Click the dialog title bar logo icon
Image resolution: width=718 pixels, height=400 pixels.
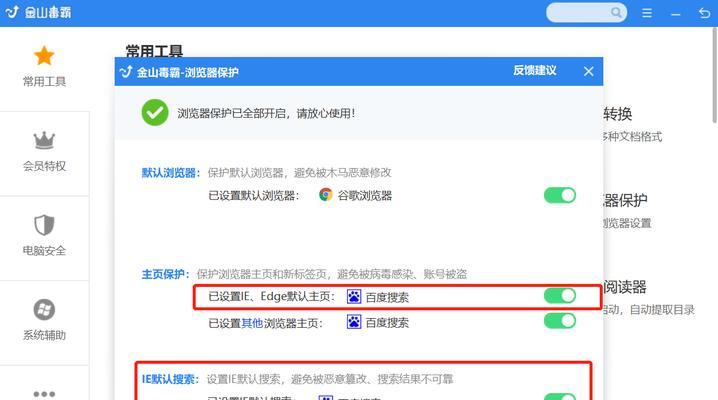point(126,72)
